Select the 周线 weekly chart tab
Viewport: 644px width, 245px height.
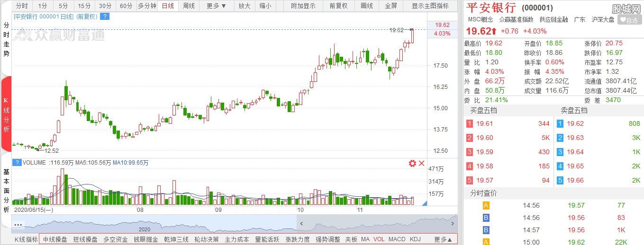[x=189, y=6]
